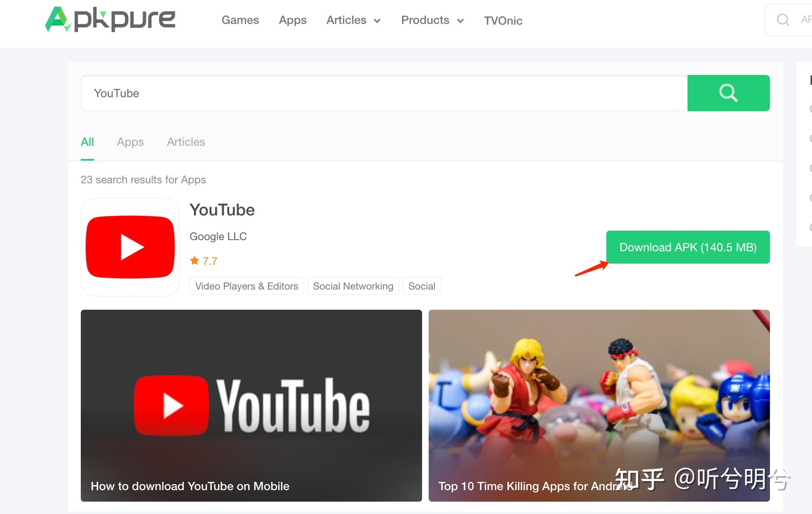Screen dimensions: 812x514
Task: Open the APKPure home logo
Action: coord(110,19)
